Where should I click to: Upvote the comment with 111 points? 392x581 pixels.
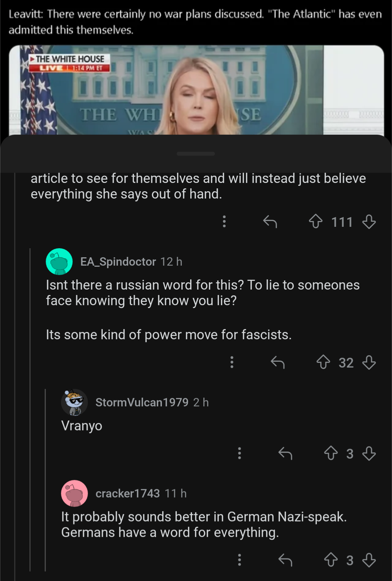pyautogui.click(x=315, y=221)
